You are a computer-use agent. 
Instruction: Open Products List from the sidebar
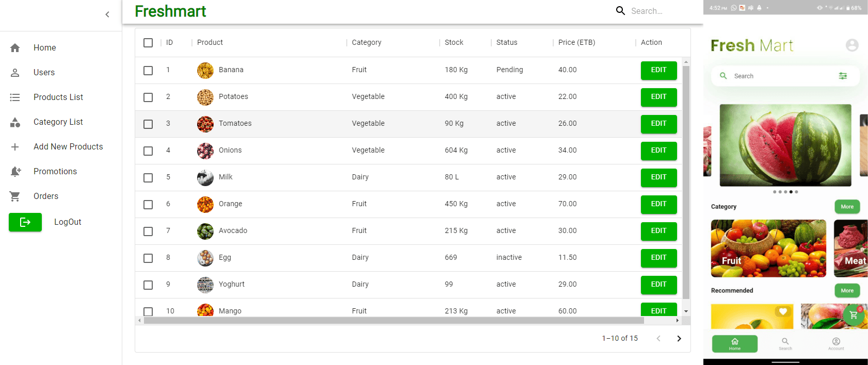(x=58, y=97)
